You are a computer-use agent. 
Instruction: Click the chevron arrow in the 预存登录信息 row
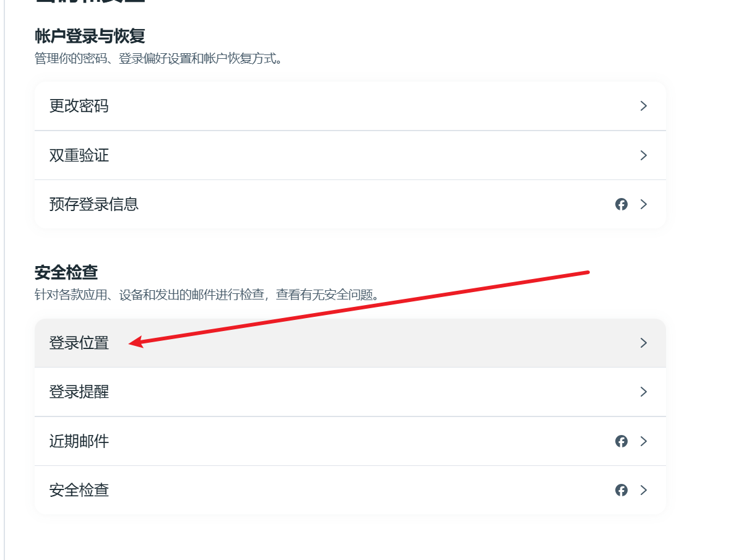pos(644,204)
